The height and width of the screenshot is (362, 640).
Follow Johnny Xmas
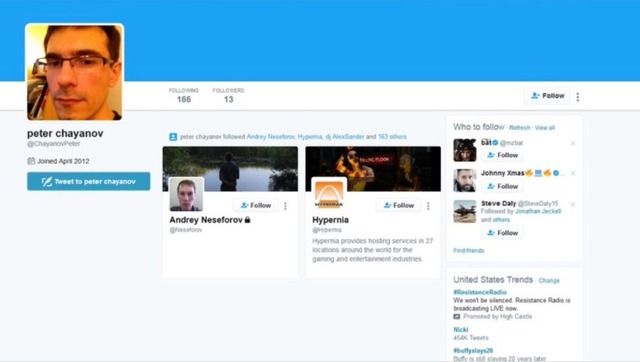click(502, 186)
